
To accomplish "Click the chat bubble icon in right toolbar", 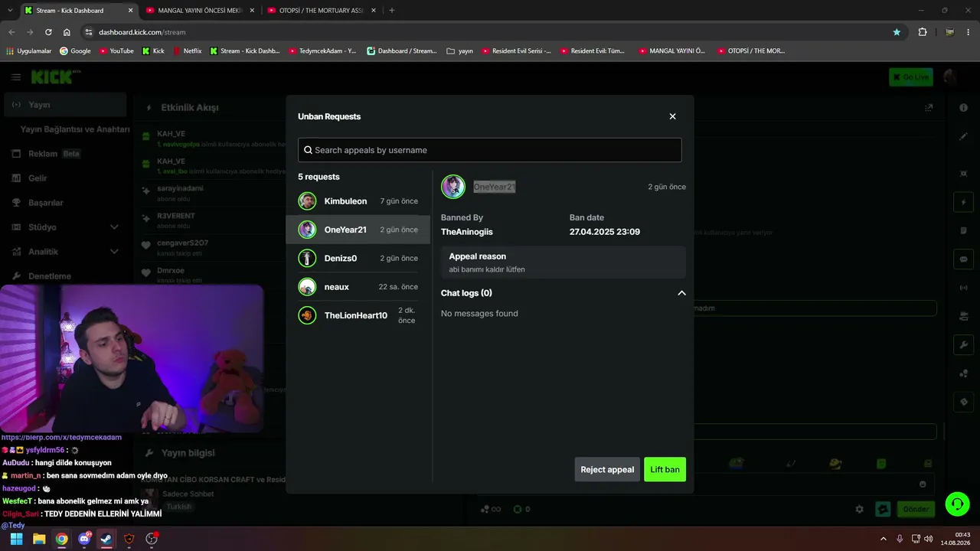I will pos(963,259).
